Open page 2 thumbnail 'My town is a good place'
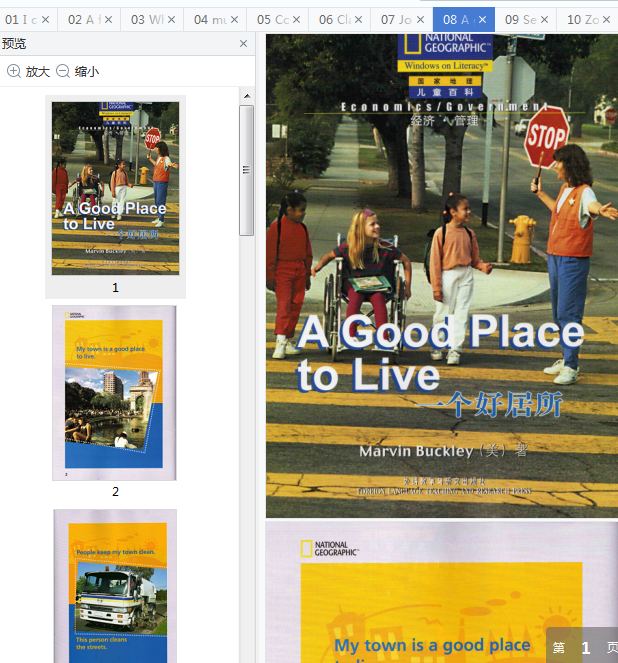Image resolution: width=618 pixels, height=663 pixels. [x=114, y=393]
